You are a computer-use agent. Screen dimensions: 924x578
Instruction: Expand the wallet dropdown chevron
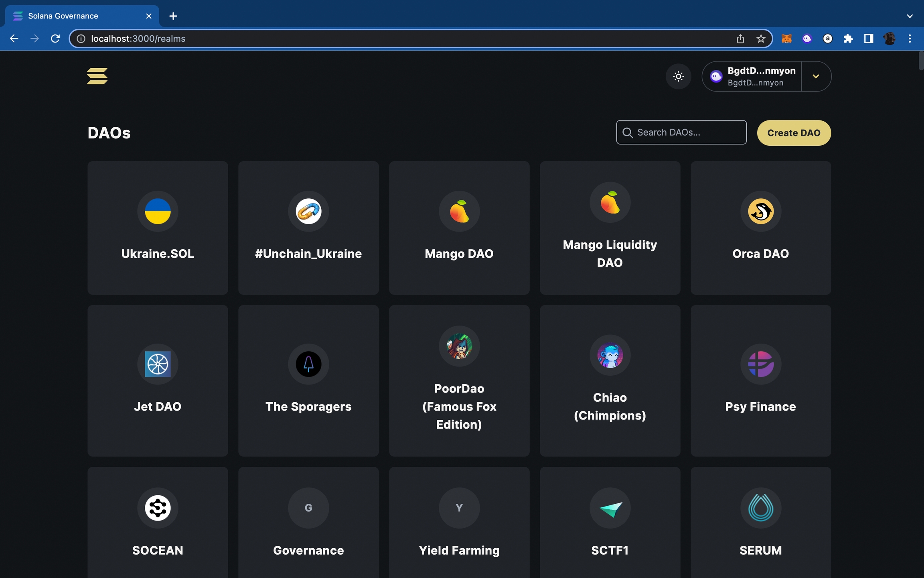point(816,76)
